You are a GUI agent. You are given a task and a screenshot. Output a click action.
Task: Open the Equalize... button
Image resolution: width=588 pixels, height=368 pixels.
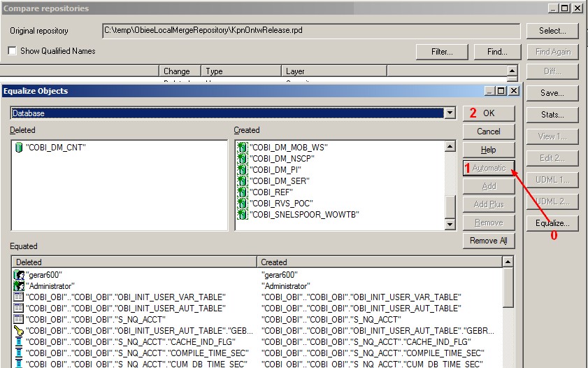tap(552, 223)
